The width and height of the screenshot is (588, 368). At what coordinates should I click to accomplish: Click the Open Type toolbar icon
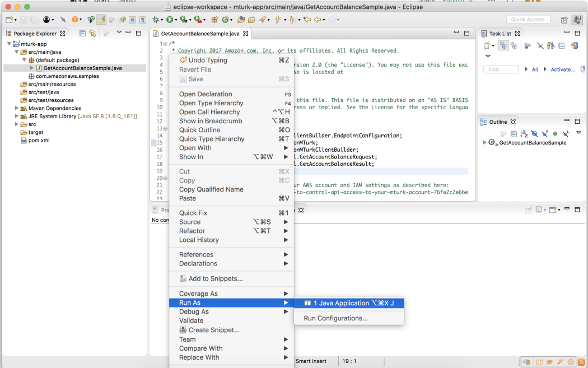[x=241, y=20]
